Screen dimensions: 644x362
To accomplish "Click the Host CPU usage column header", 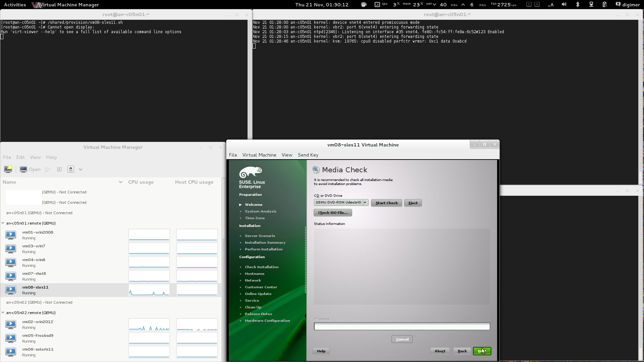I will 194,182.
